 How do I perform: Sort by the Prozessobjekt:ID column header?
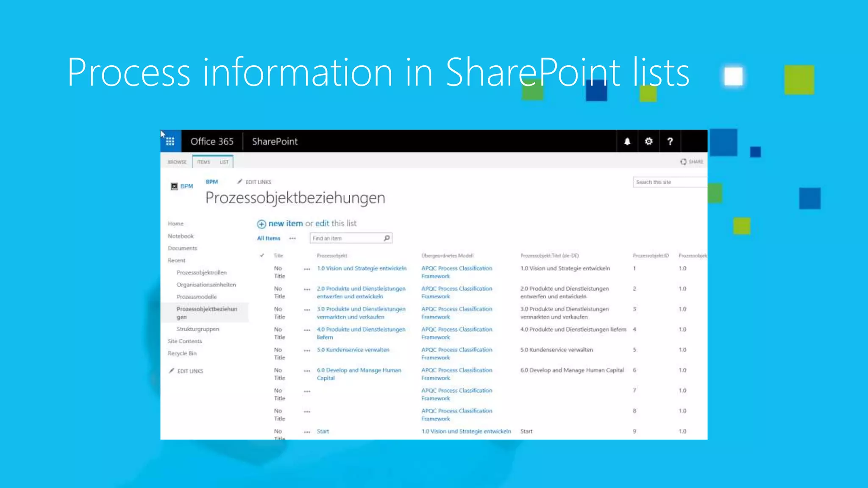(x=651, y=255)
